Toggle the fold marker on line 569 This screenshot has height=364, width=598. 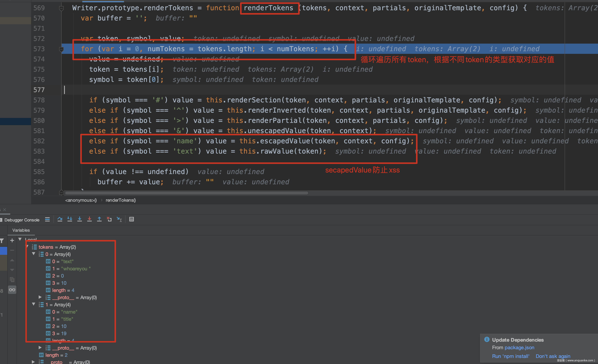point(61,8)
